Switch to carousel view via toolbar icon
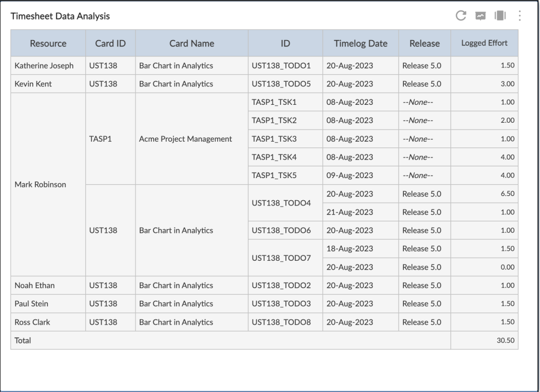The width and height of the screenshot is (540, 392). 500,16
